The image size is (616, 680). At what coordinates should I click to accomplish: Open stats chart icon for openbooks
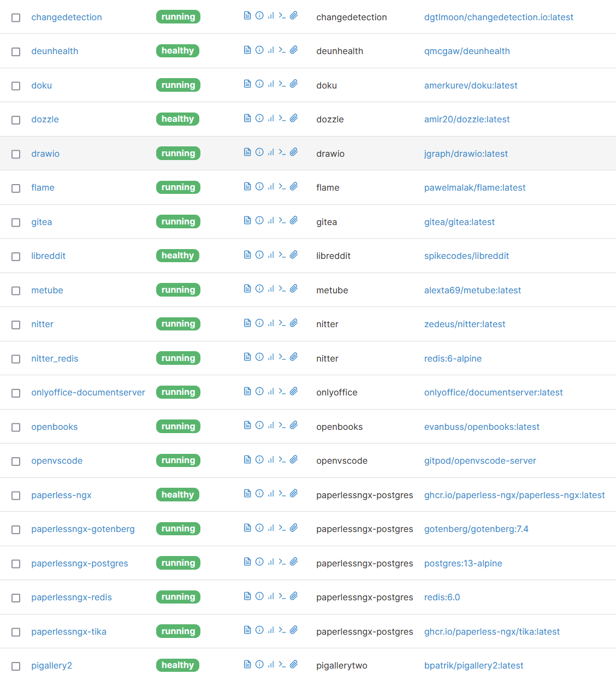(x=271, y=425)
